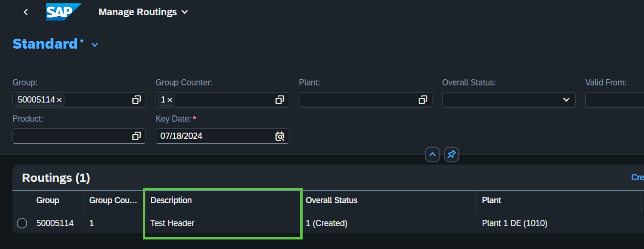Image resolution: width=644 pixels, height=249 pixels.
Task: Open the Standard variant dropdown
Action: pos(95,44)
